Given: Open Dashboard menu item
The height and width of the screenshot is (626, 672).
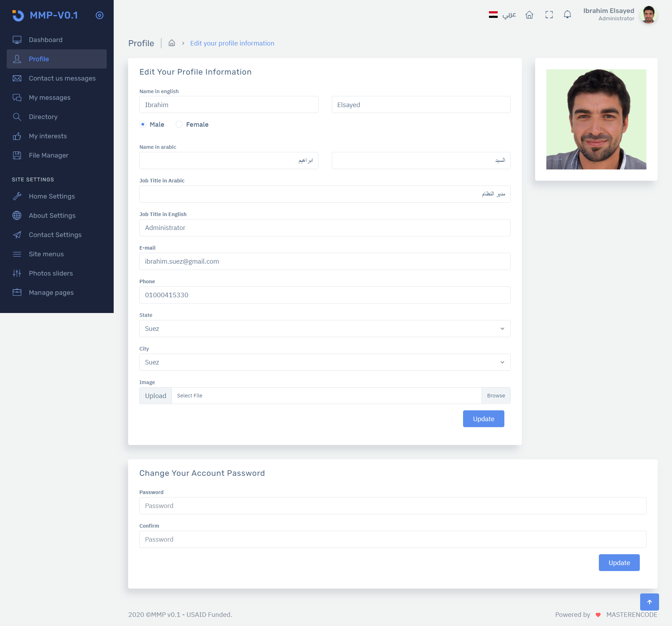Looking at the screenshot, I should tap(45, 40).
